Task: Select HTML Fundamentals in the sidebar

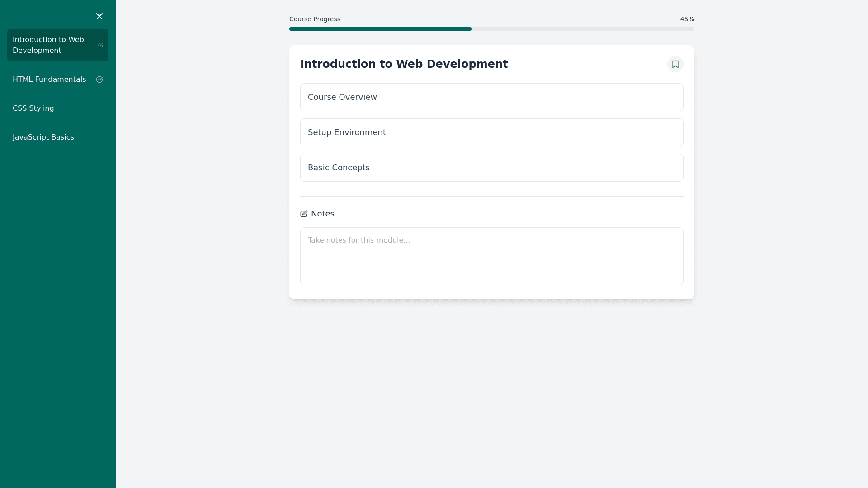Action: (x=49, y=80)
